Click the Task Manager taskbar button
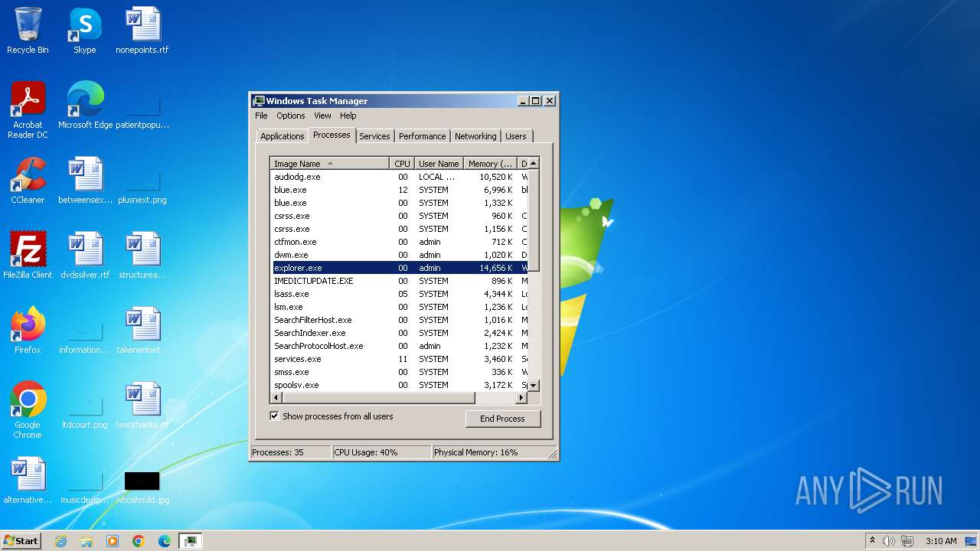Screen dimensions: 980x551 [190, 541]
